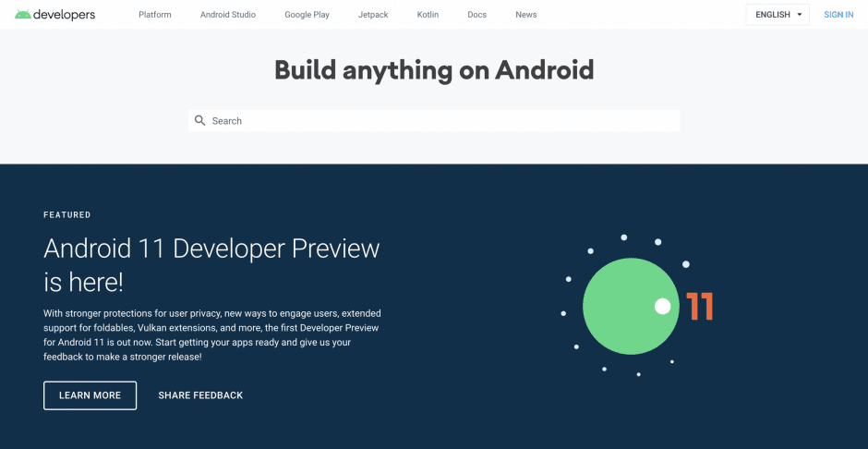
Task: Open the Platform menu item
Action: coord(154,15)
